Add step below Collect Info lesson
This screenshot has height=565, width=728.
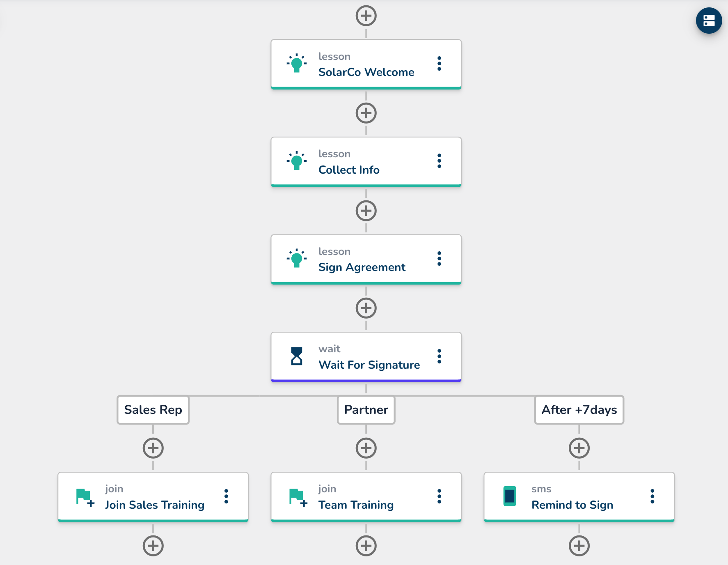point(366,211)
